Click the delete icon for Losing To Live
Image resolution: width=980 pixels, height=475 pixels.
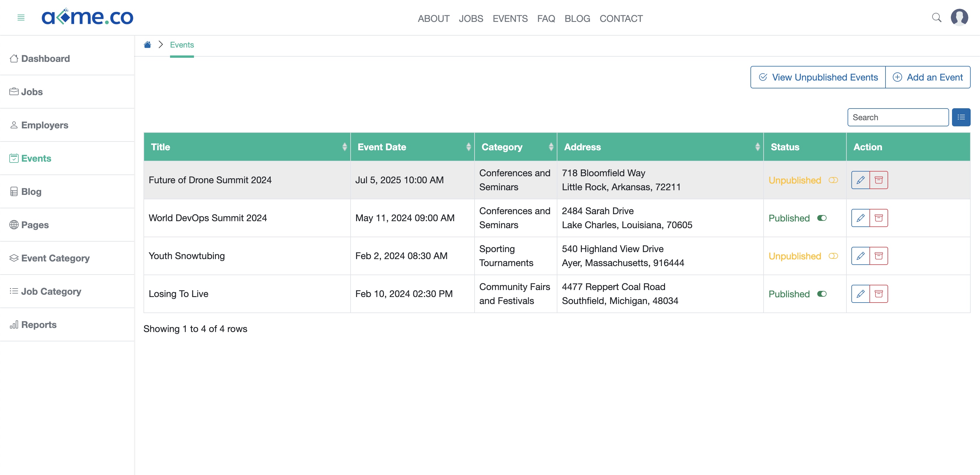(879, 294)
